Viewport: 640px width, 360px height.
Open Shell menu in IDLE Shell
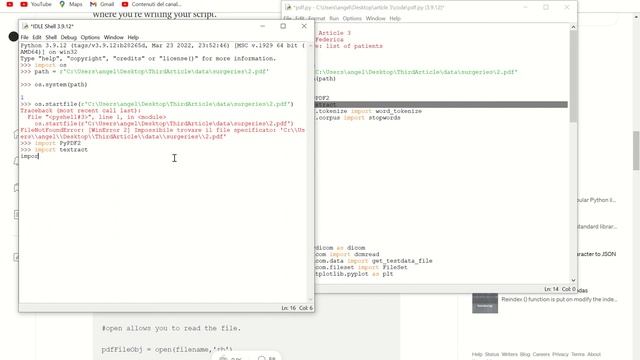pyautogui.click(x=51, y=37)
